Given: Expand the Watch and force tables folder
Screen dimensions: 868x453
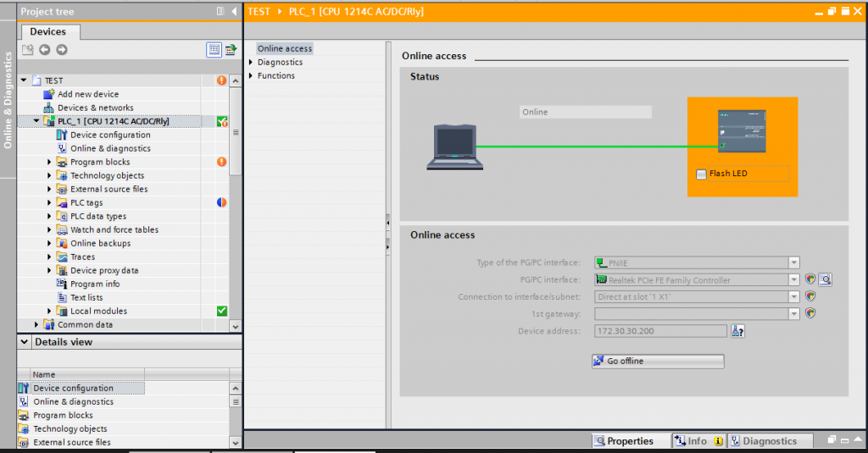Looking at the screenshot, I should click(49, 229).
